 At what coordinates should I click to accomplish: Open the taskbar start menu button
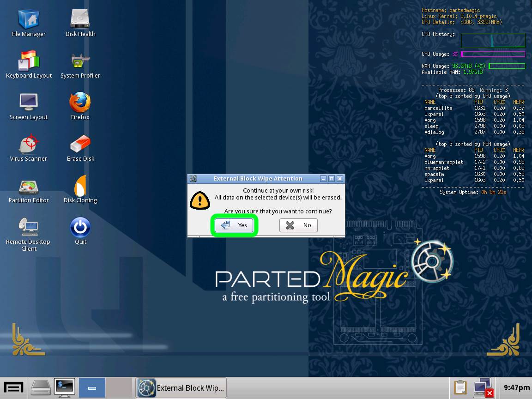(13, 387)
